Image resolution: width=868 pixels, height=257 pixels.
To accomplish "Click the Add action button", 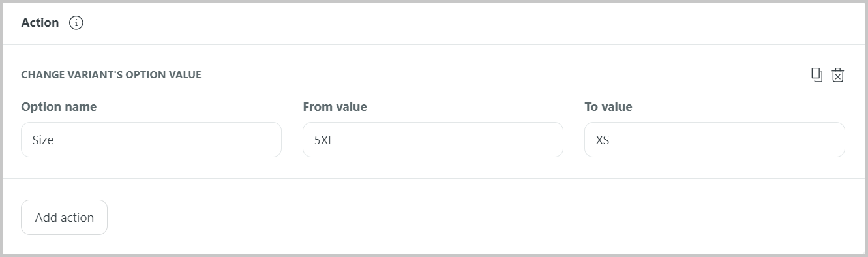I will point(64,217).
